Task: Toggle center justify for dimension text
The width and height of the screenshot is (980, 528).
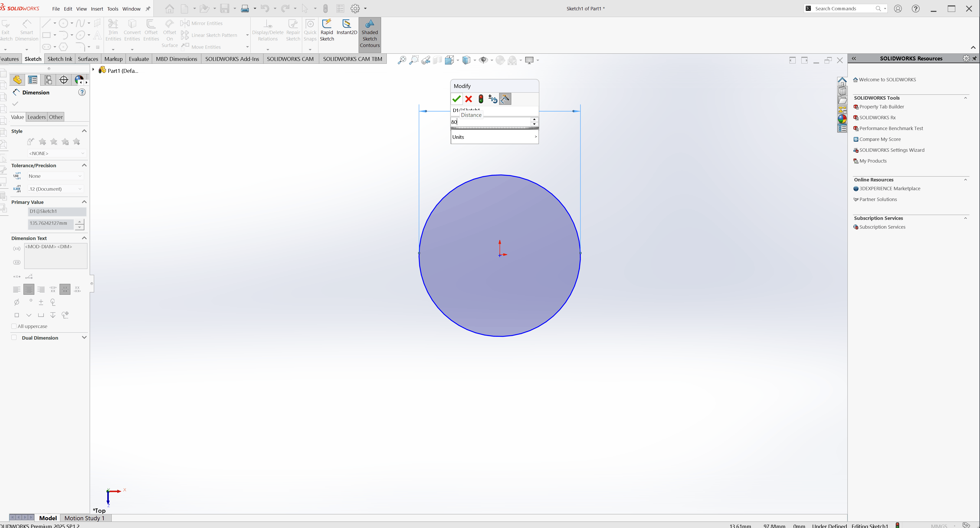Action: [29, 290]
